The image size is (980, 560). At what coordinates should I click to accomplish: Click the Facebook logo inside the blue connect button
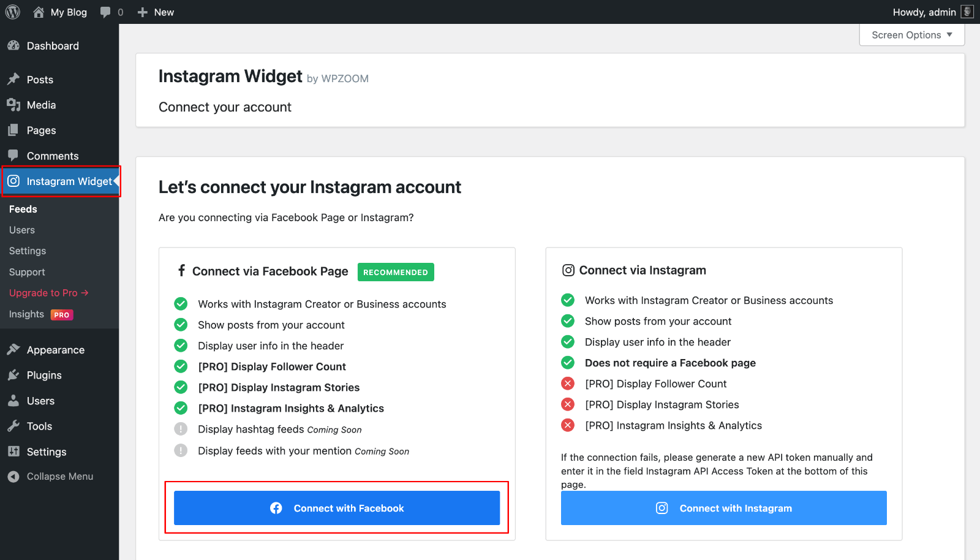click(x=276, y=508)
